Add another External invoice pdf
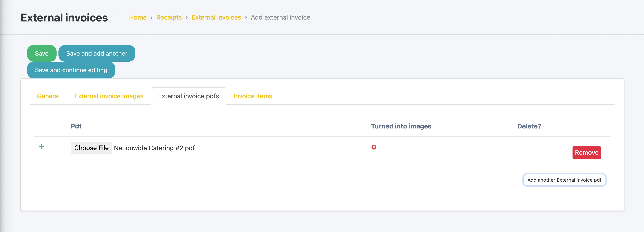Screen dimensions: 644x232 pos(564,180)
